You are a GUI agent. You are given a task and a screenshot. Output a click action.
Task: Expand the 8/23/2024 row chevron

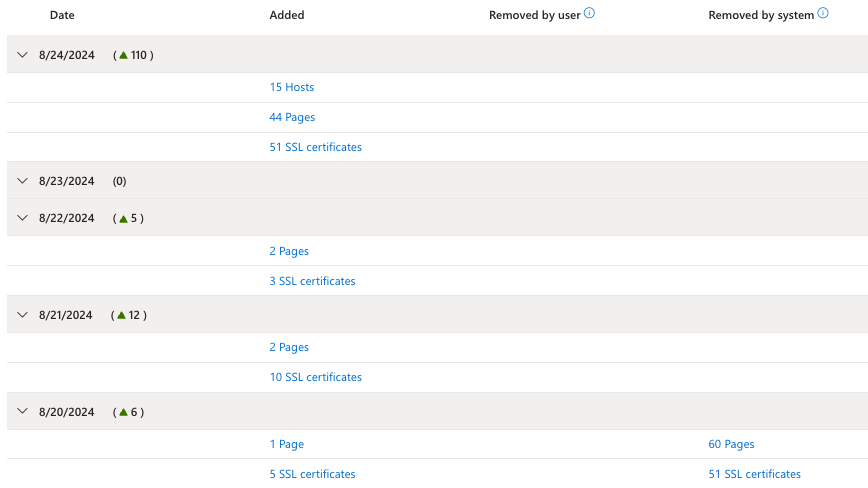click(23, 181)
